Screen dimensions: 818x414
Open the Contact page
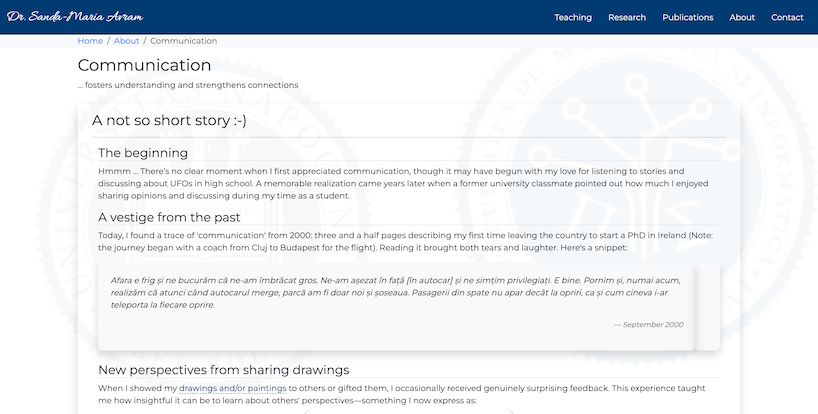[787, 17]
